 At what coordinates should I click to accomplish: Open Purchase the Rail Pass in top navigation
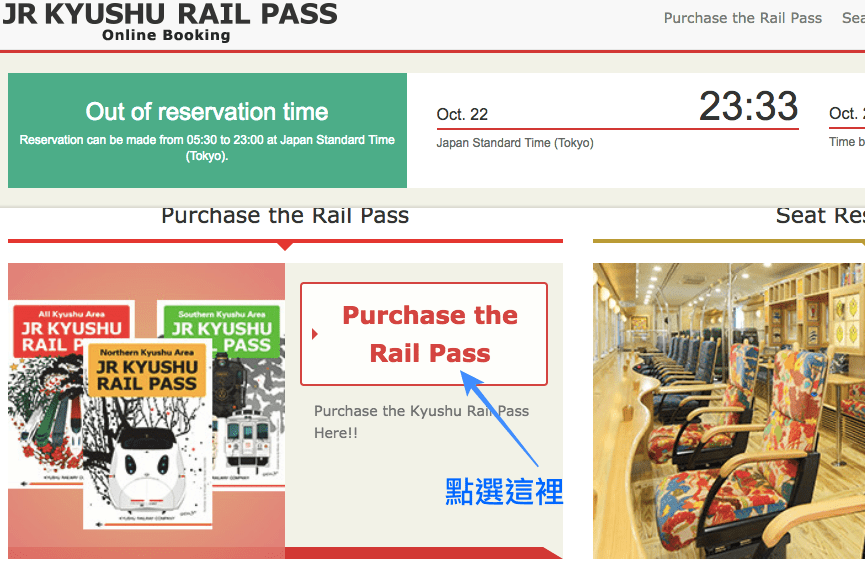[x=743, y=18]
